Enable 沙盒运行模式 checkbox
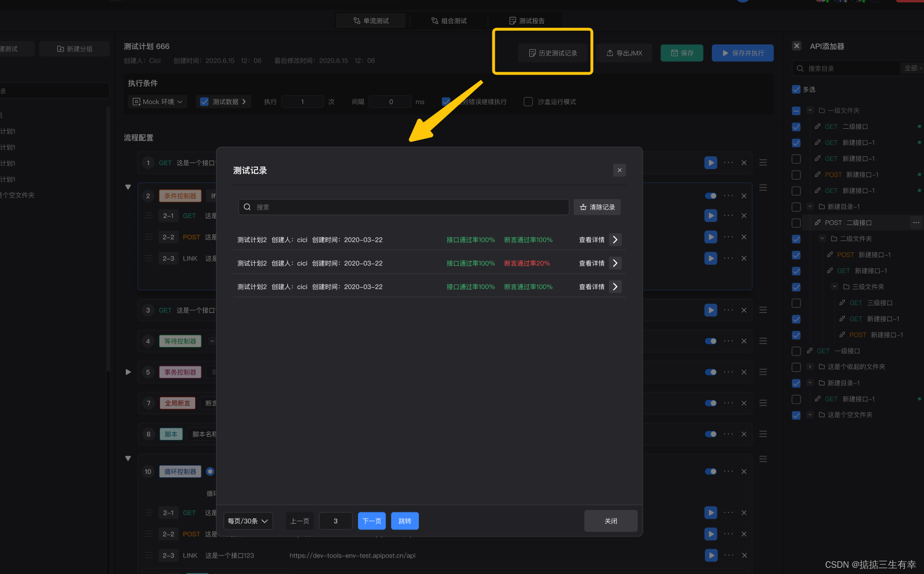The height and width of the screenshot is (574, 924). (528, 102)
